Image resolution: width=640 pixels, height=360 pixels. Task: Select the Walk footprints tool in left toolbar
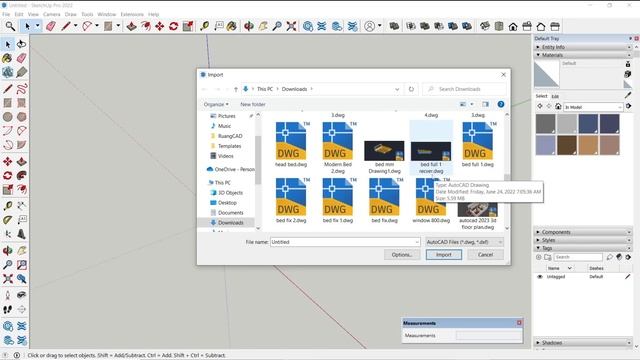(8, 309)
